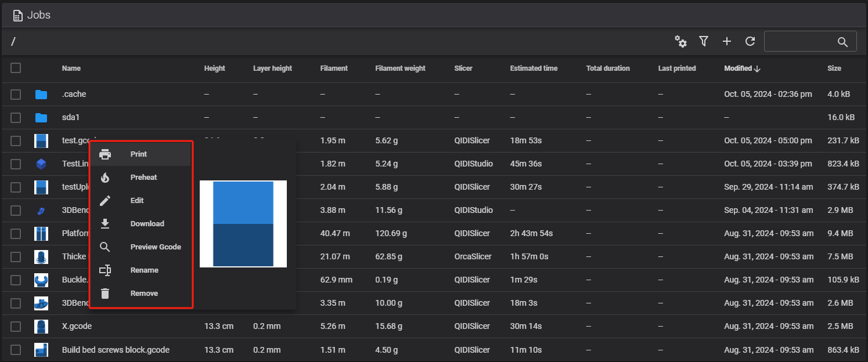868x362 pixels.
Task: Click the printer icon in context menu
Action: click(105, 154)
